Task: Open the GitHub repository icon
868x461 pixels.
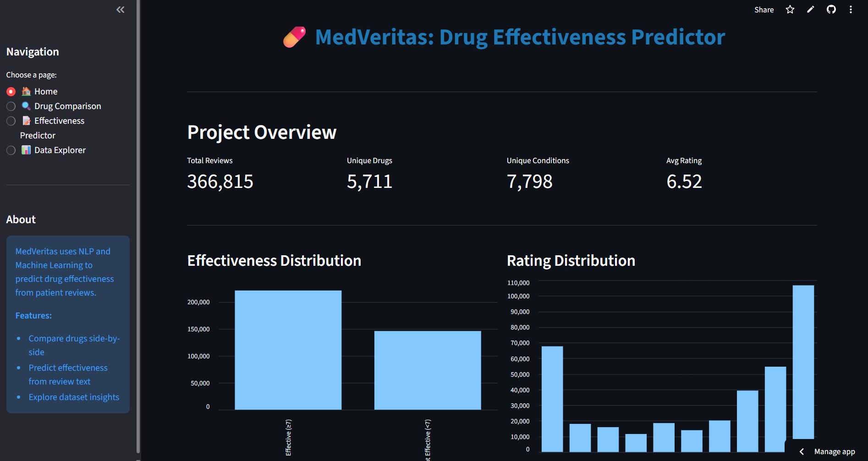Action: (x=831, y=9)
